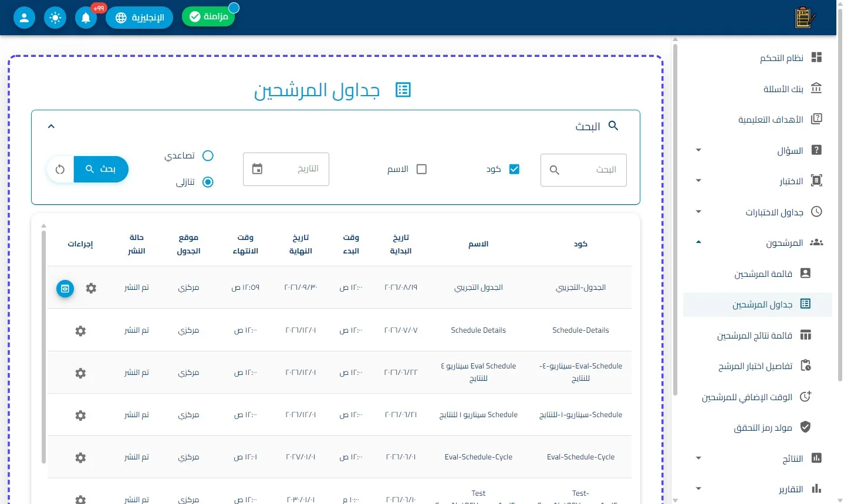844x504 pixels.
Task: Open تفاصيل اختبار المرشح sidebar item
Action: tap(758, 366)
